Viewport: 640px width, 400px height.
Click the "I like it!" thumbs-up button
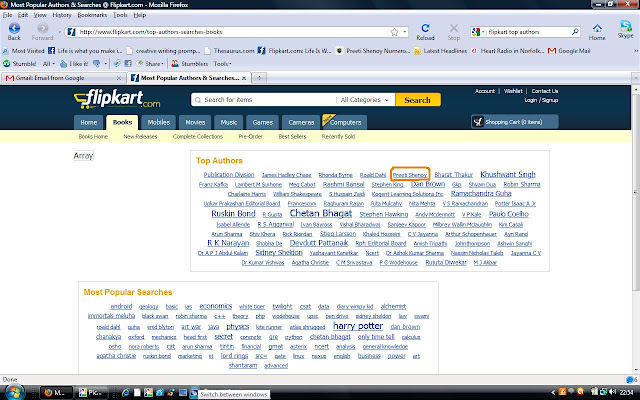74,64
